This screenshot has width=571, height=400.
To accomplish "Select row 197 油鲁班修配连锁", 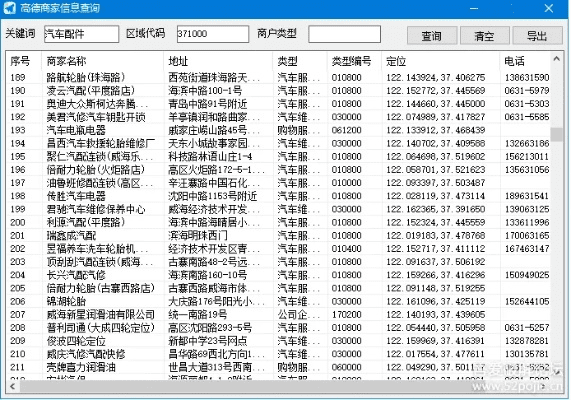I will tap(279, 183).
